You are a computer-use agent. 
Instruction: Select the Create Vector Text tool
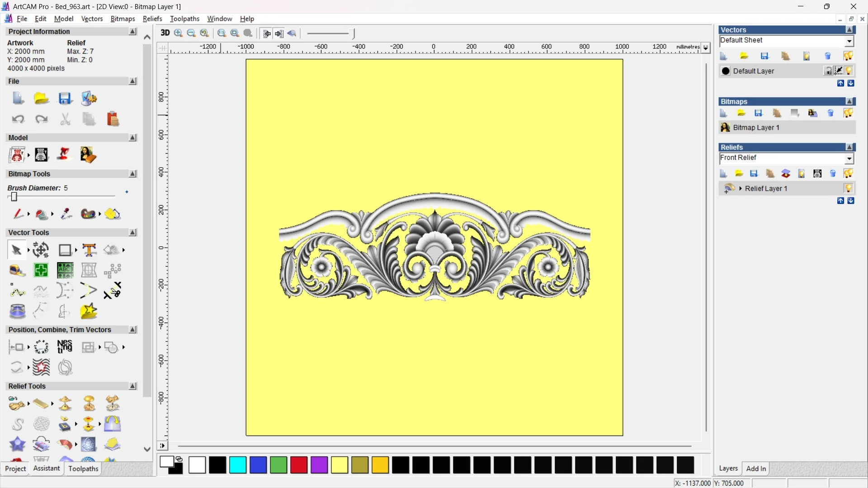(x=89, y=250)
